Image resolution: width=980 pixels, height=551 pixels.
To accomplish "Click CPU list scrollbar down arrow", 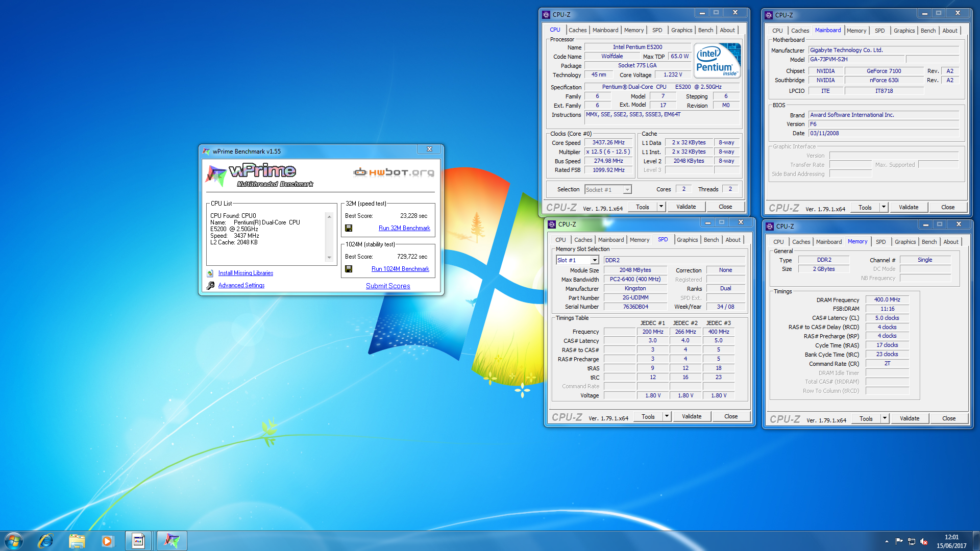I will tap(329, 258).
